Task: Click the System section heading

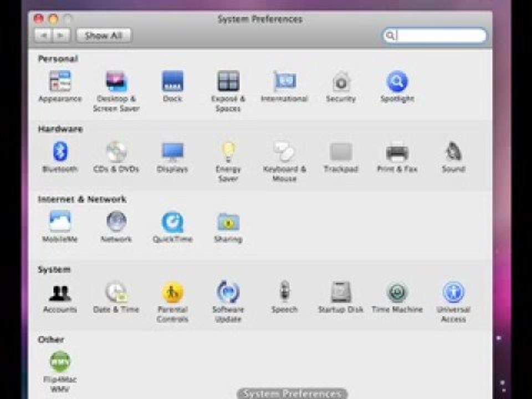Action: pyautogui.click(x=54, y=269)
